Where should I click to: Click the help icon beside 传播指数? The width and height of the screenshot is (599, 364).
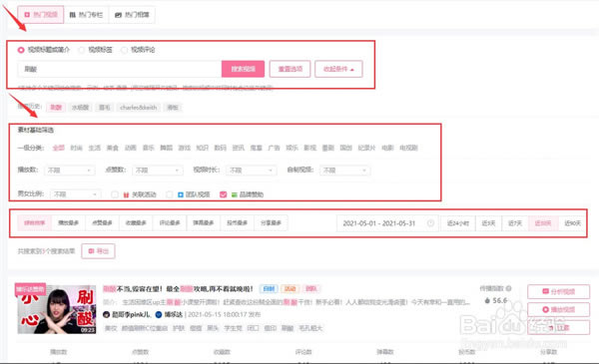[x=509, y=288]
